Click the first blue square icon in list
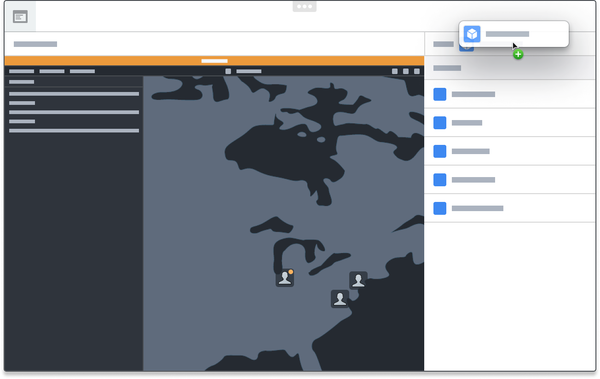The image size is (600, 379). tap(440, 94)
